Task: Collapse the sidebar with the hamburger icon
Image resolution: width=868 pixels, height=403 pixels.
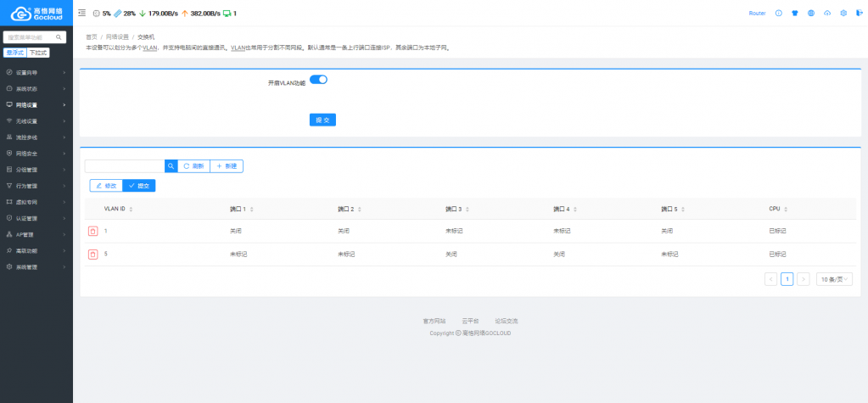Action: [x=81, y=14]
